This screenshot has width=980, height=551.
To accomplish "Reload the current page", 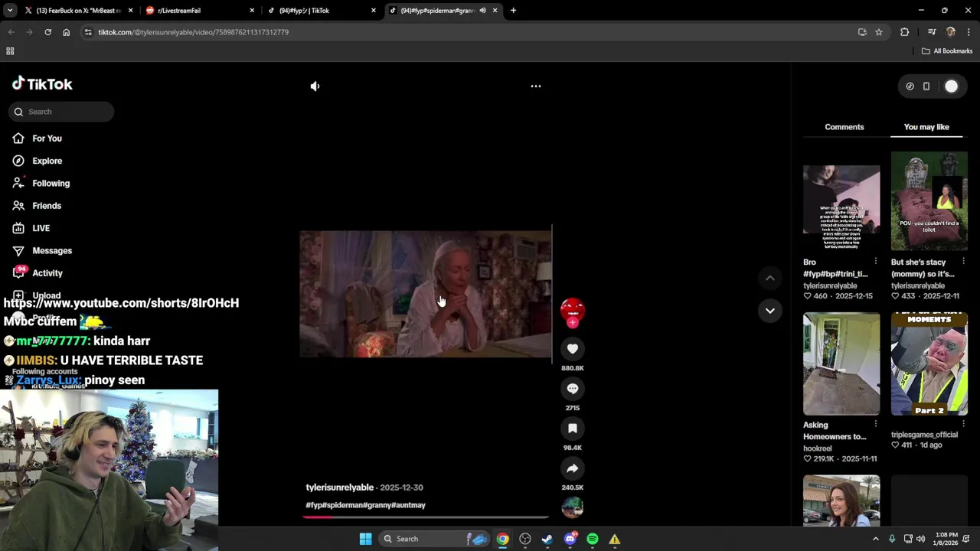I will coord(47,32).
